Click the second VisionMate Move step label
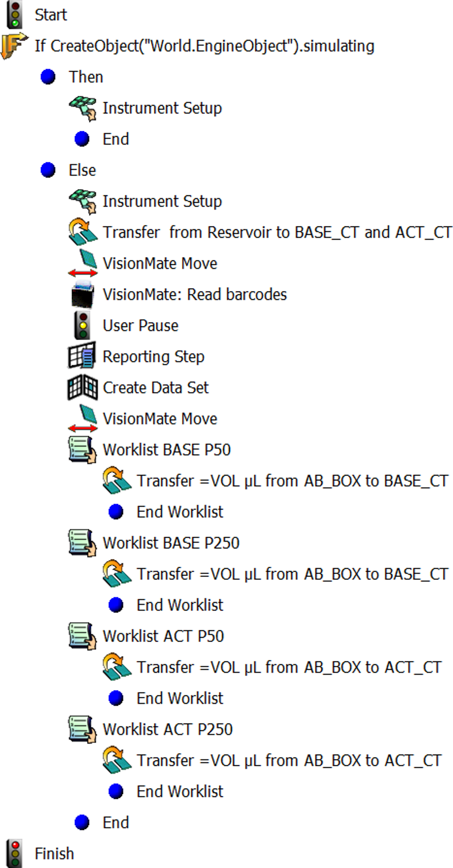The image size is (453, 868). pyautogui.click(x=160, y=419)
